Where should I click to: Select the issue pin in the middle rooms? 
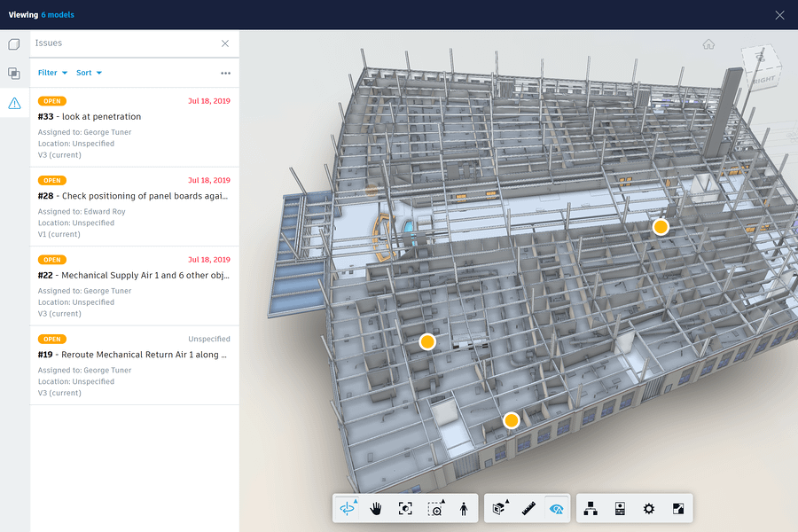point(427,341)
